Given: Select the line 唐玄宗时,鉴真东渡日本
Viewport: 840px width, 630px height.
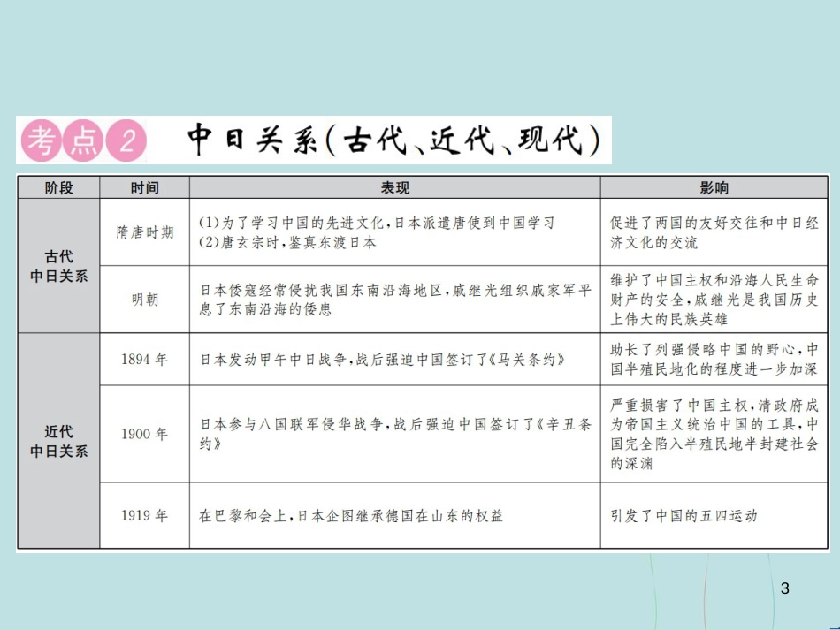Looking at the screenshot, I should coord(287,242).
